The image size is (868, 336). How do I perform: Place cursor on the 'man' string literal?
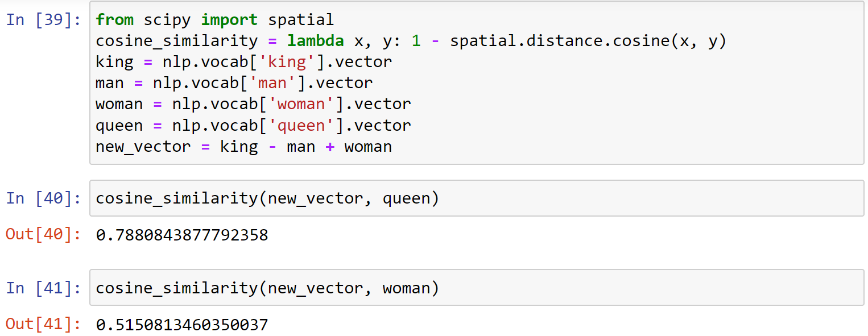(278, 83)
